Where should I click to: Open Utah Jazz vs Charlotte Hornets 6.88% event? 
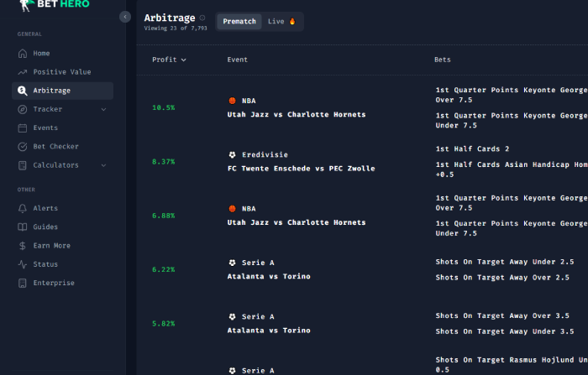(297, 222)
